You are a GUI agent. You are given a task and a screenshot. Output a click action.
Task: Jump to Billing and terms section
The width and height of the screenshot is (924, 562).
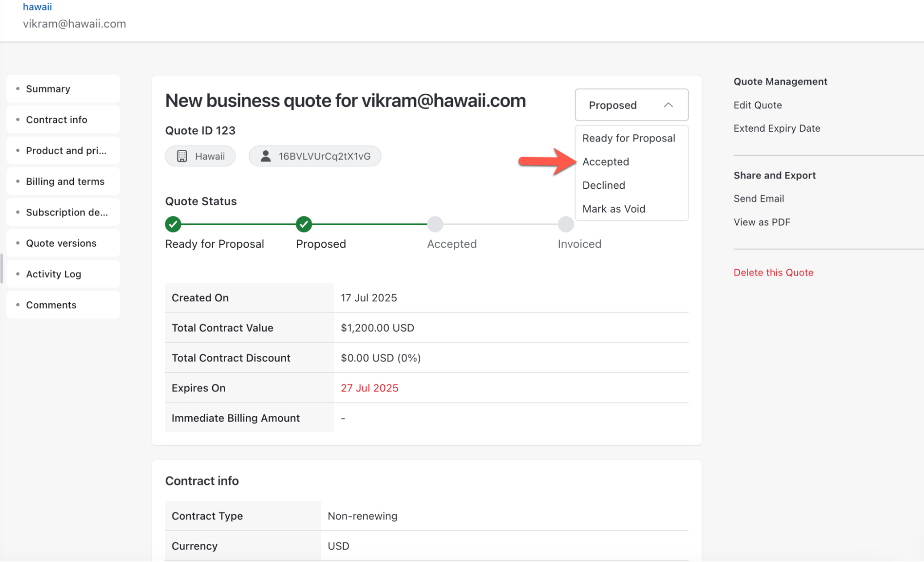pyautogui.click(x=65, y=181)
